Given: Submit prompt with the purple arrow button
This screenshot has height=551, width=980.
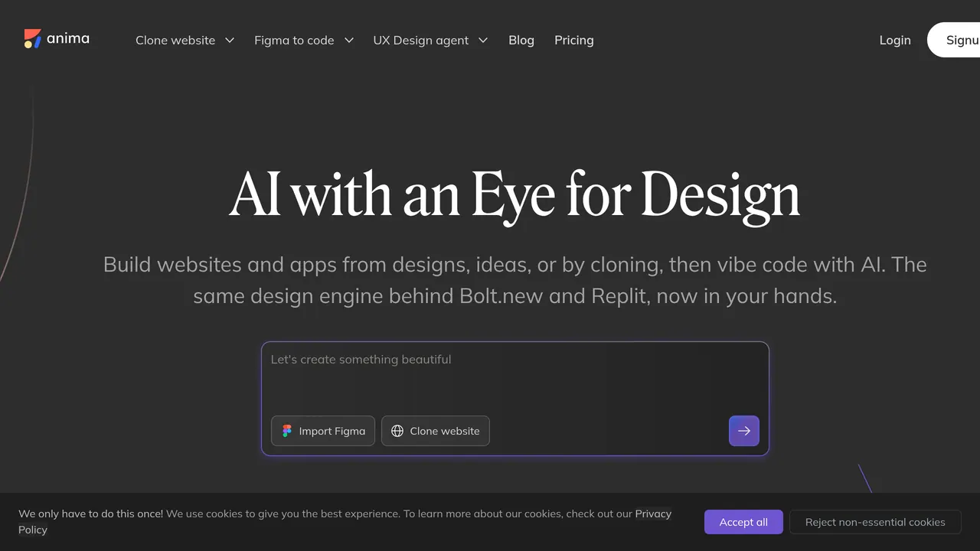Looking at the screenshot, I should (x=744, y=431).
